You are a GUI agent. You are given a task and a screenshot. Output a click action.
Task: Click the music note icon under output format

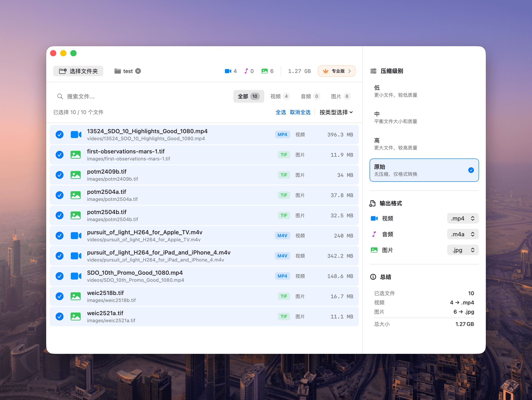[374, 234]
